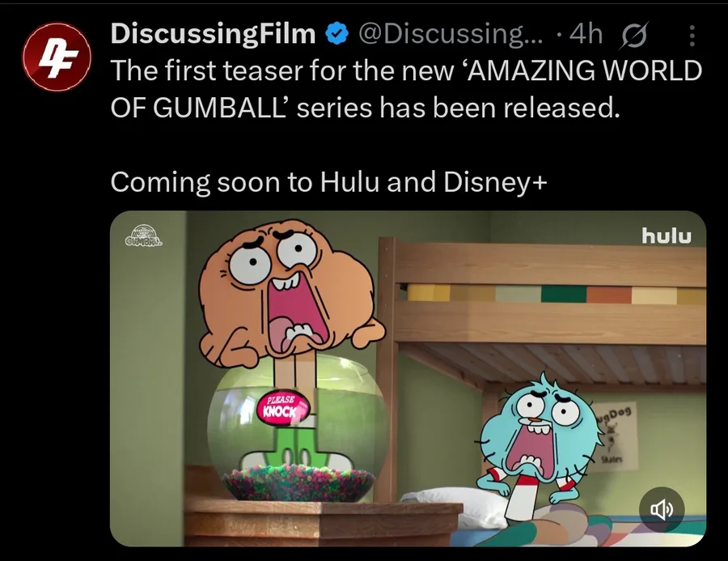Click the blue verified checkmark badge

336,34
